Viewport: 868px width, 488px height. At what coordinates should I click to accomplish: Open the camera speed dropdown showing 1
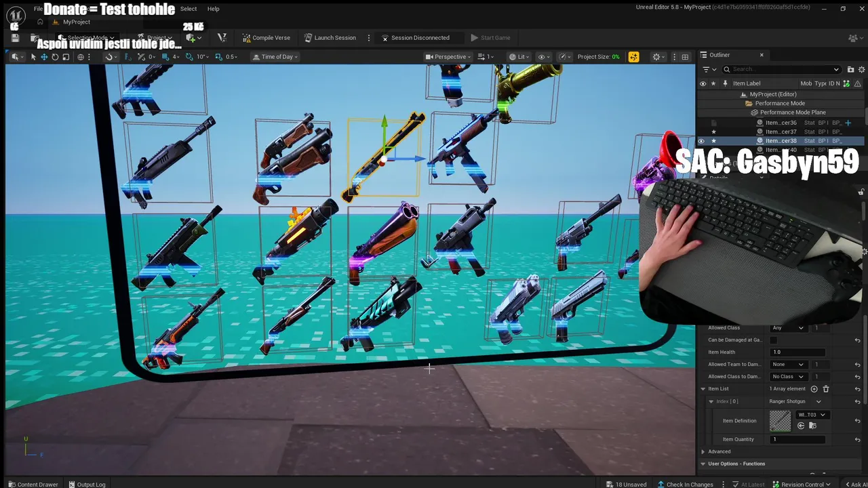486,57
